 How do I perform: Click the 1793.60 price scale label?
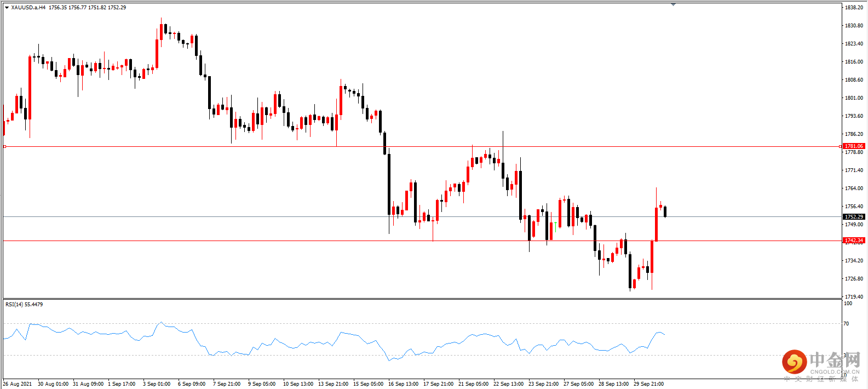pos(854,116)
